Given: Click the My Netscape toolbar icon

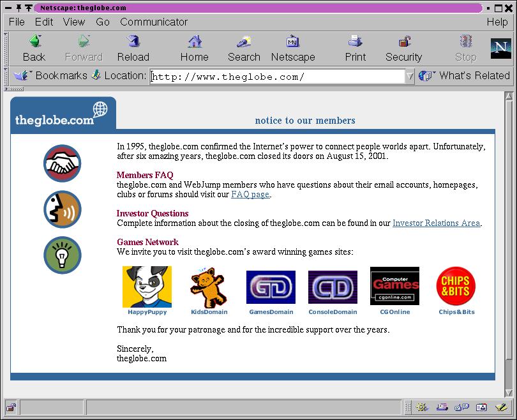Looking at the screenshot, I should coord(293,43).
